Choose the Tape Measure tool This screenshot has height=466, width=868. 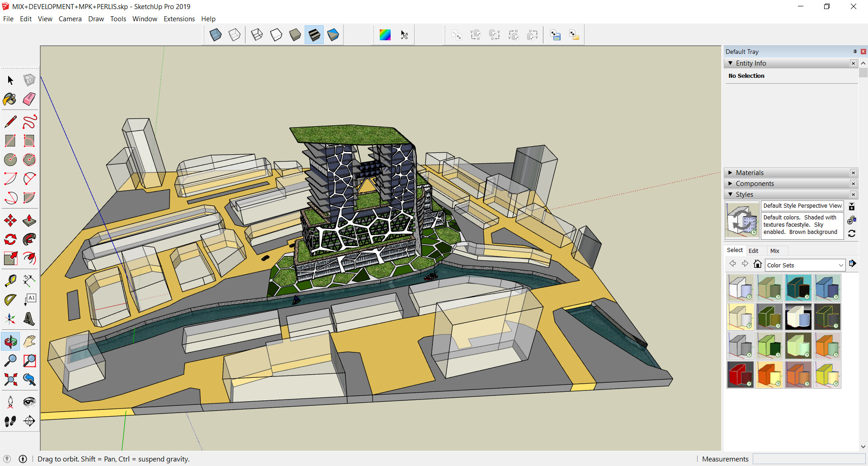pyautogui.click(x=10, y=281)
